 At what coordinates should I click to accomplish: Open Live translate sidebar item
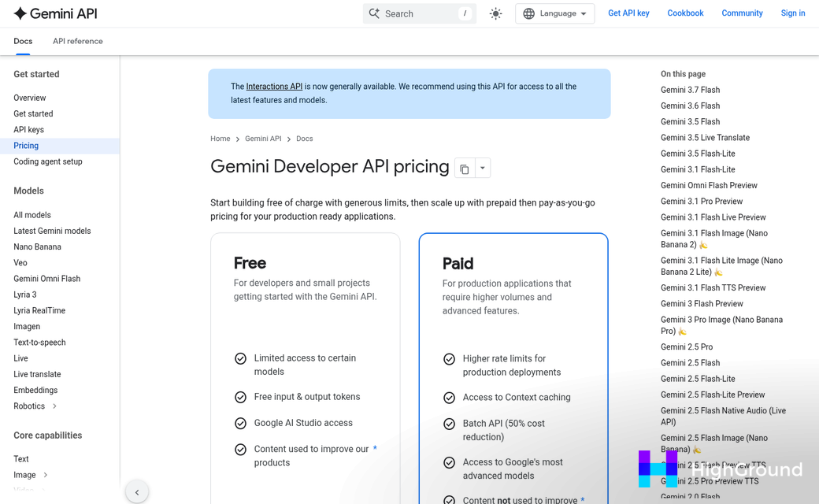(37, 374)
